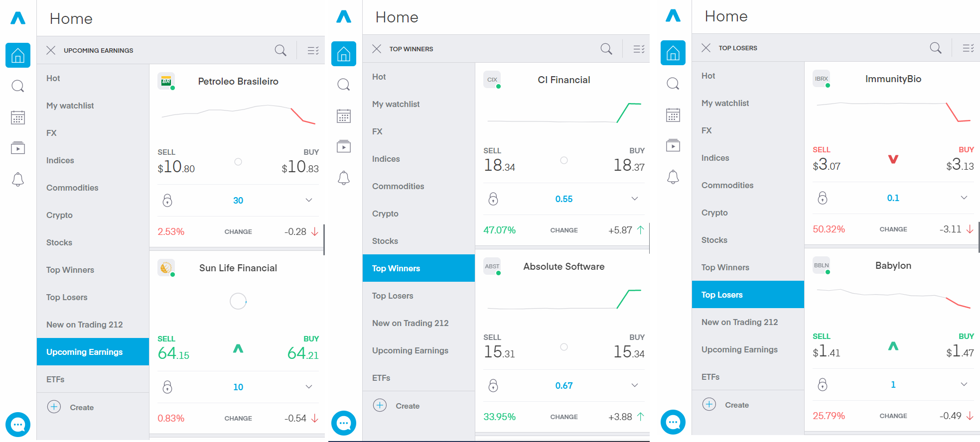Click search magnifier in Upcoming Earnings header

click(x=280, y=50)
